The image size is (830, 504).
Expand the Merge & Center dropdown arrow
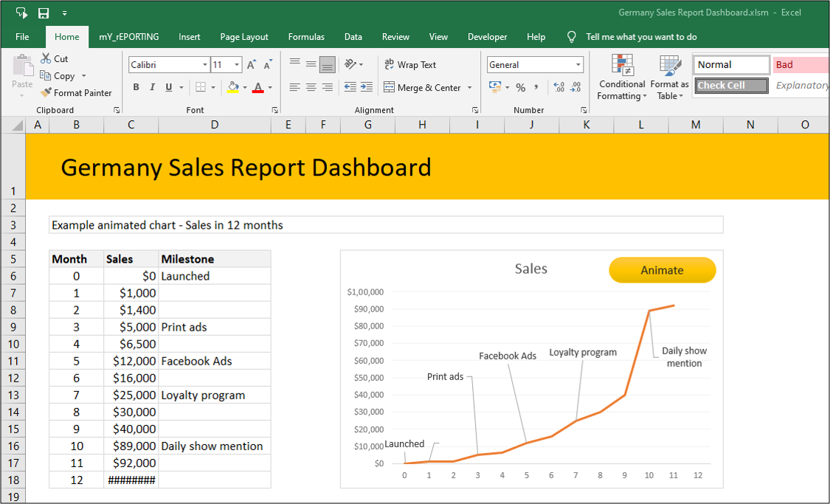(x=470, y=88)
